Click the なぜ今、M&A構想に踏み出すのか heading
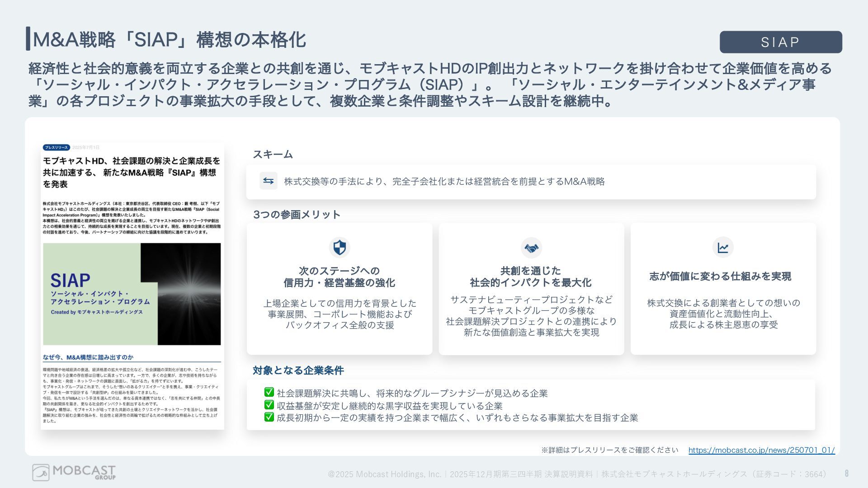Viewport: 868px width, 488px height. (x=88, y=357)
